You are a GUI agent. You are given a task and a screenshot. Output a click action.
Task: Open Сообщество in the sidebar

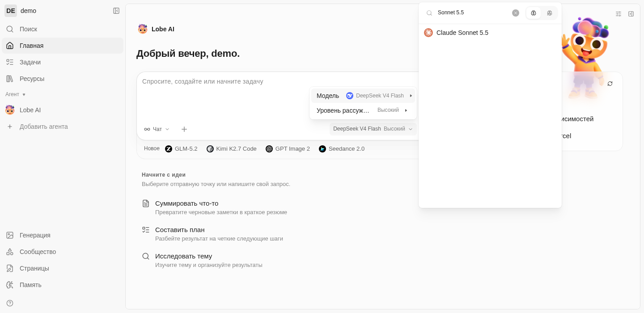tap(63, 252)
